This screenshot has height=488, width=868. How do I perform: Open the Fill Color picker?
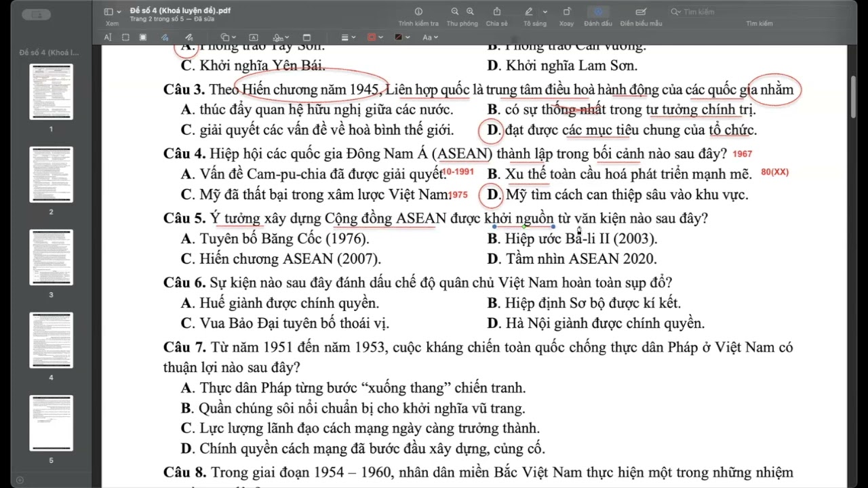[402, 37]
